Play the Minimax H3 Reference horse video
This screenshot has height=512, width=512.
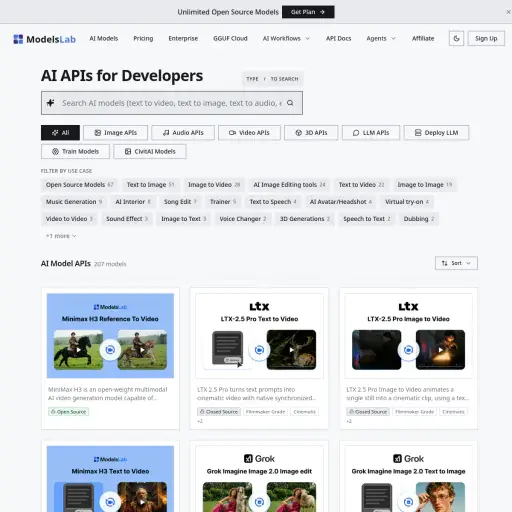(x=78, y=350)
